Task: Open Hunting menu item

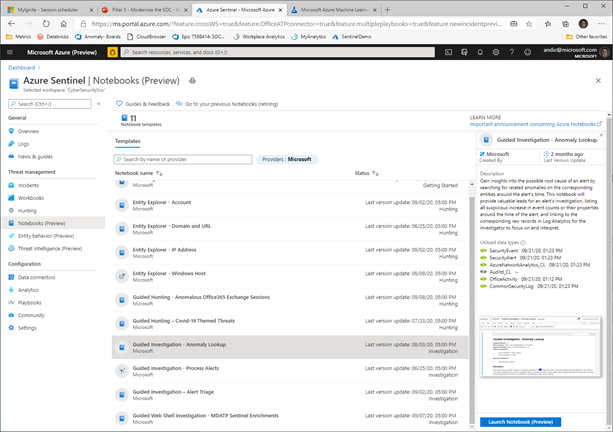Action: click(x=27, y=210)
